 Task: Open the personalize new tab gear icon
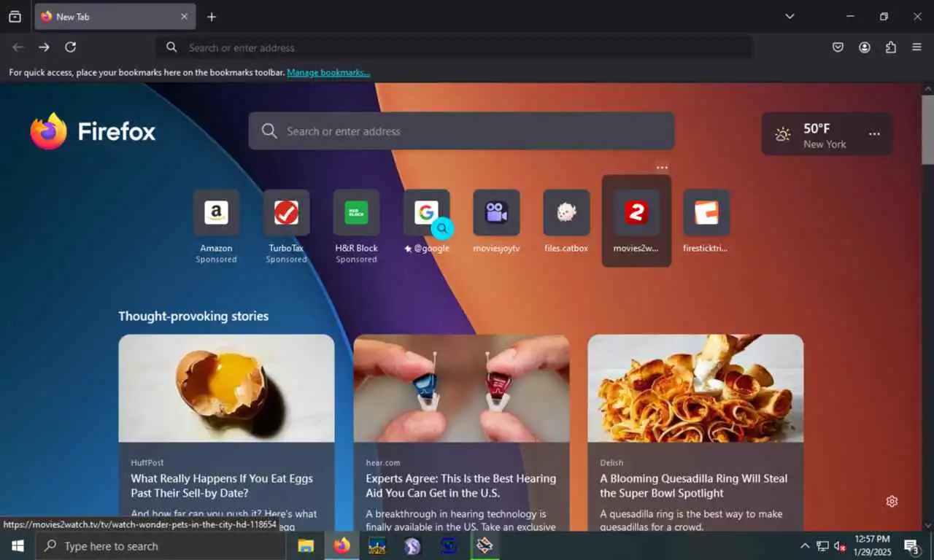coord(892,501)
